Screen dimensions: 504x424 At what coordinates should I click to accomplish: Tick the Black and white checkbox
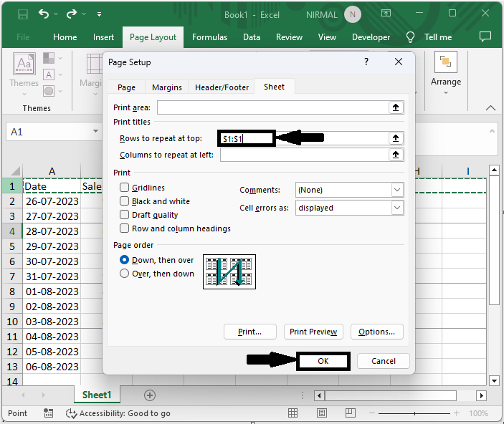125,201
